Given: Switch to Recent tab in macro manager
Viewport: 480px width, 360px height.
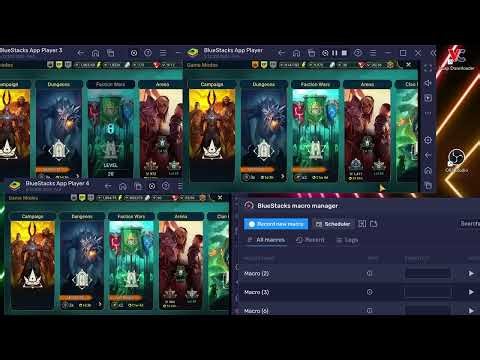Looking at the screenshot, I should click(310, 240).
